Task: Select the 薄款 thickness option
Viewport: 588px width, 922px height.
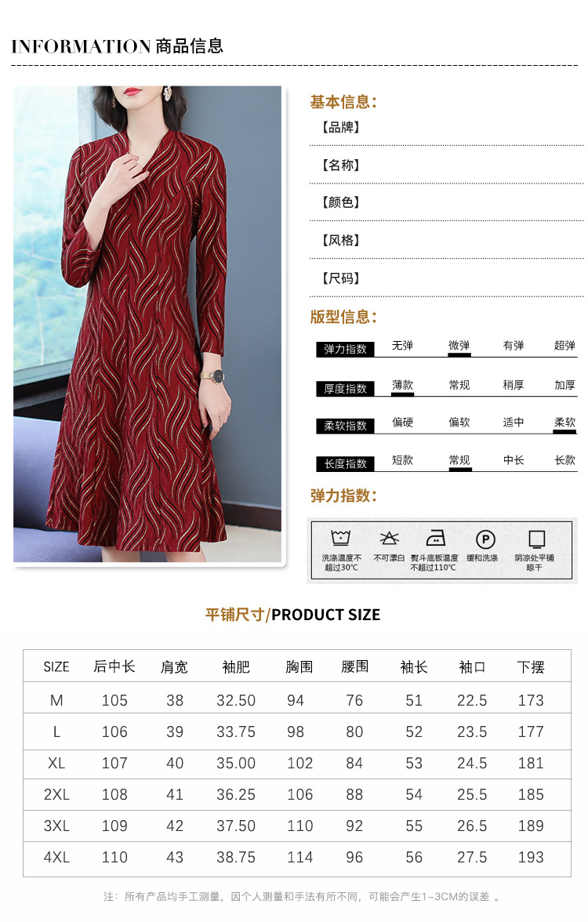Action: (x=403, y=385)
